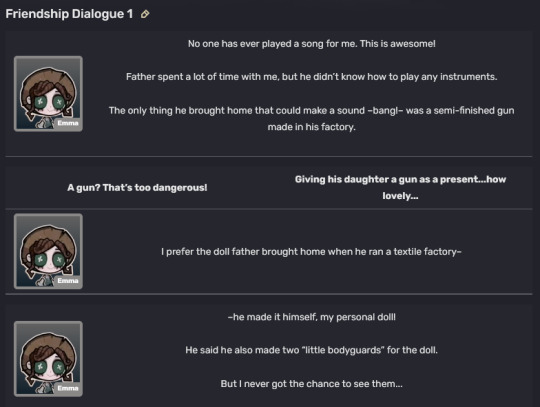Viewport: 540px width, 407px height.
Task: Click the 'Friendship Dialogue 1' heading
Action: pos(69,14)
